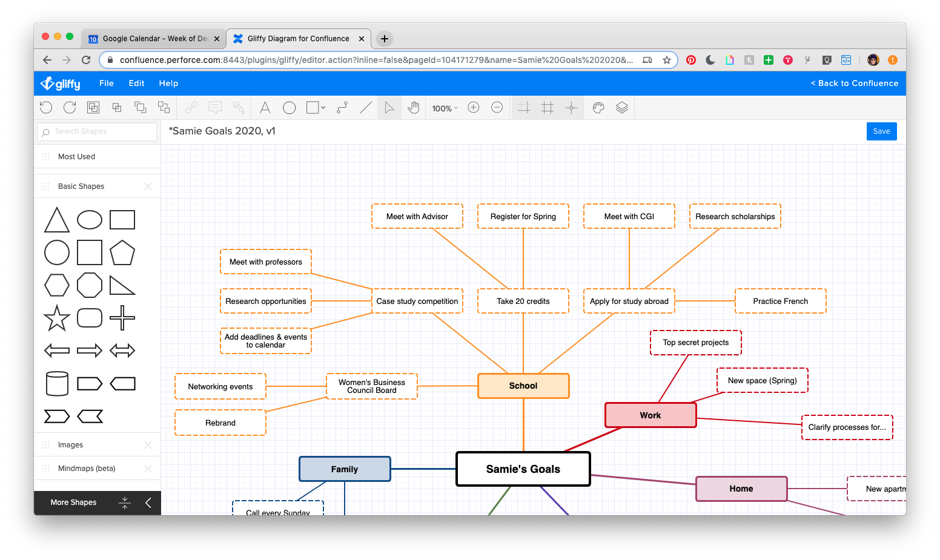The width and height of the screenshot is (940, 560).
Task: Select the Ellipse drawing tool
Action: pos(289,107)
